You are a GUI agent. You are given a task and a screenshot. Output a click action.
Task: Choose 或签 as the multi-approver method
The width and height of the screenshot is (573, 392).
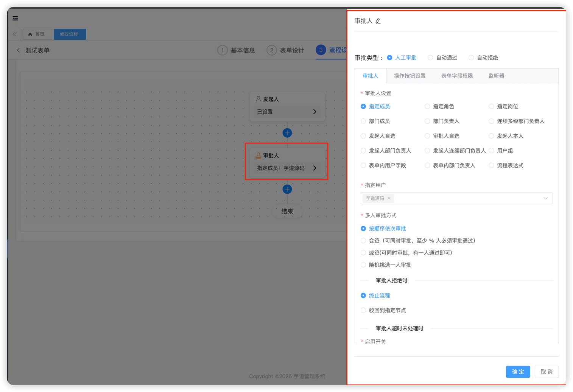363,253
